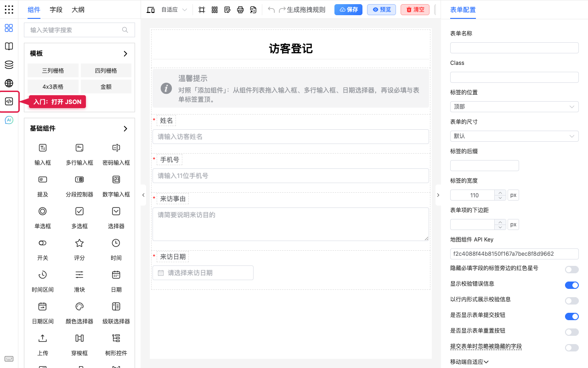Select the 多行输入框 component
The height and width of the screenshot is (368, 588).
[x=79, y=154]
